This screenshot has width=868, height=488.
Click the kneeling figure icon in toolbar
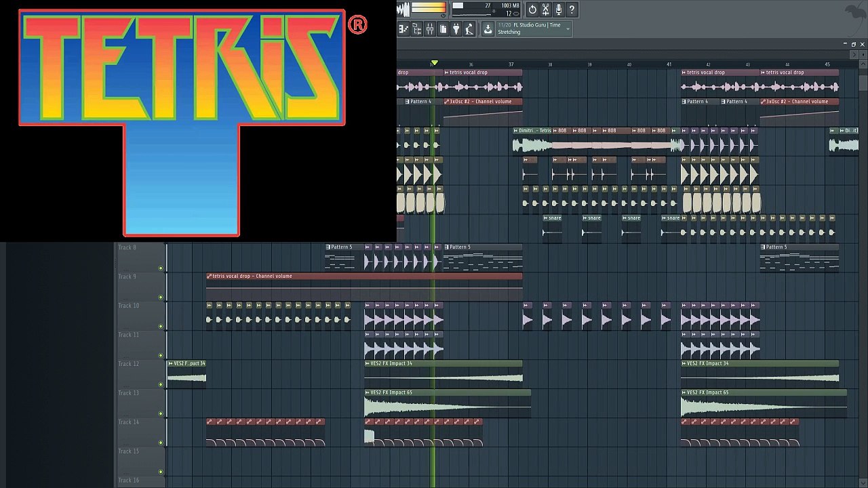coord(469,28)
